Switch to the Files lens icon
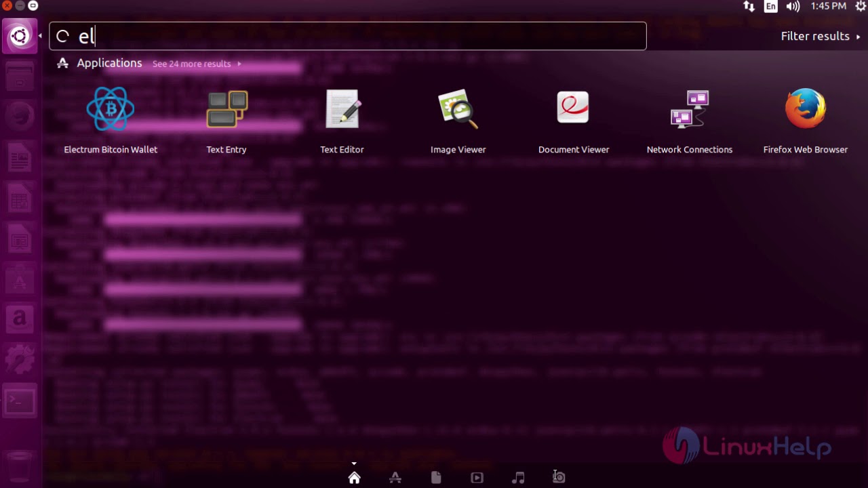Viewport: 868px width, 488px height. [x=436, y=478]
